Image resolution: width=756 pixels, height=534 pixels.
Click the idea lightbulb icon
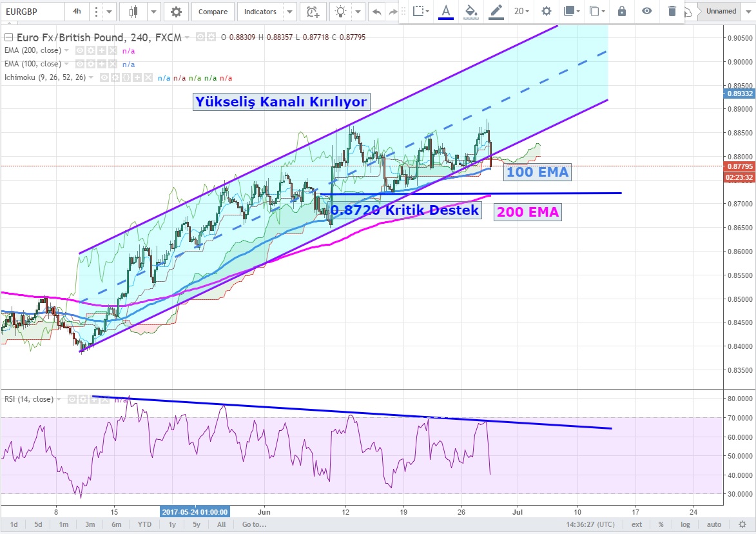coord(341,12)
